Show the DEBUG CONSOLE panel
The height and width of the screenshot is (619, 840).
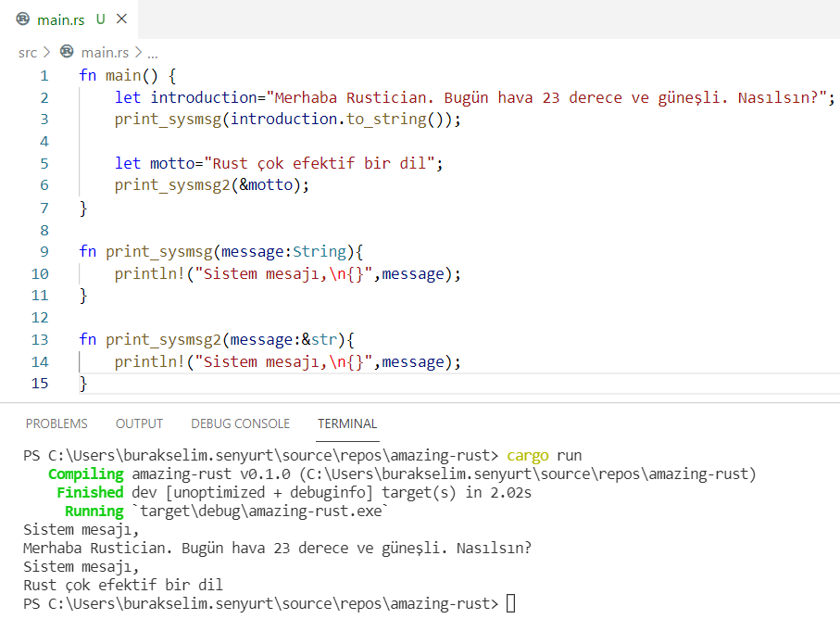point(240,423)
